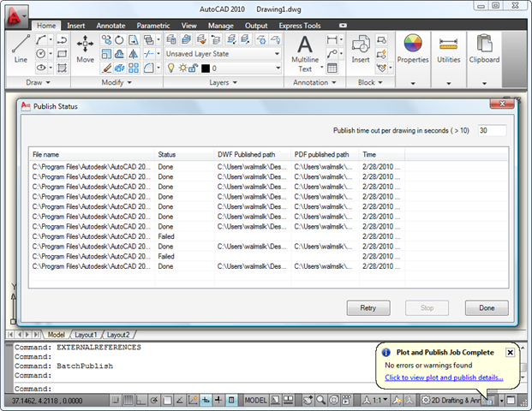Open the Properties panel icon
This screenshot has width=532, height=411.
pyautogui.click(x=413, y=50)
